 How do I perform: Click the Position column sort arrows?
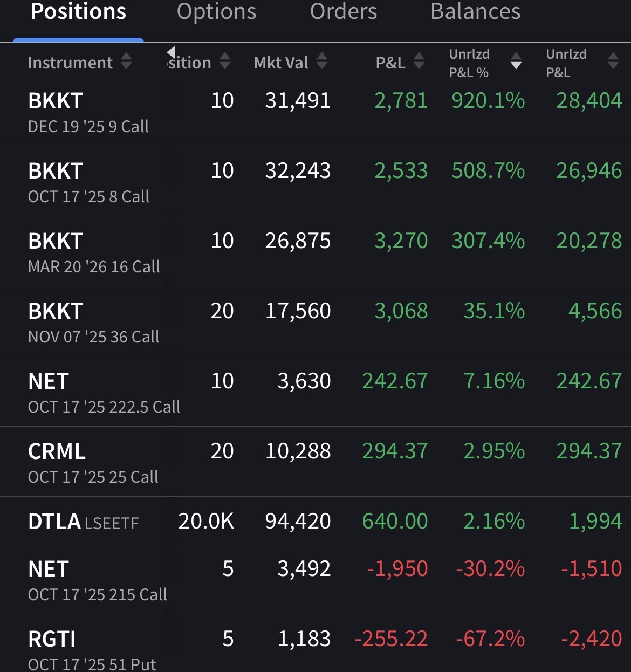225,61
